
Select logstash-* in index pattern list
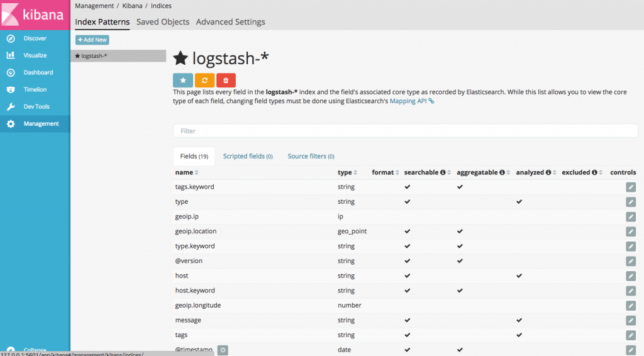(118, 56)
